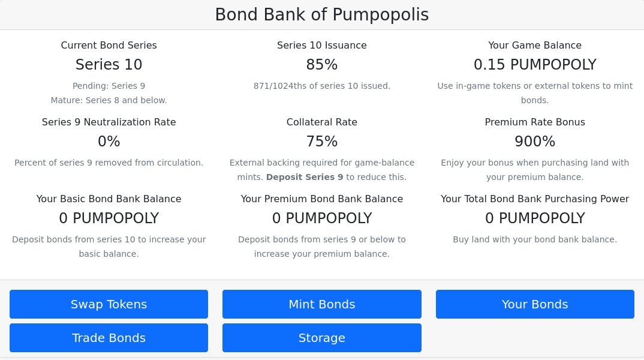Click the Buy land with bond bank balance text
This screenshot has width=644, height=360.
535,239
